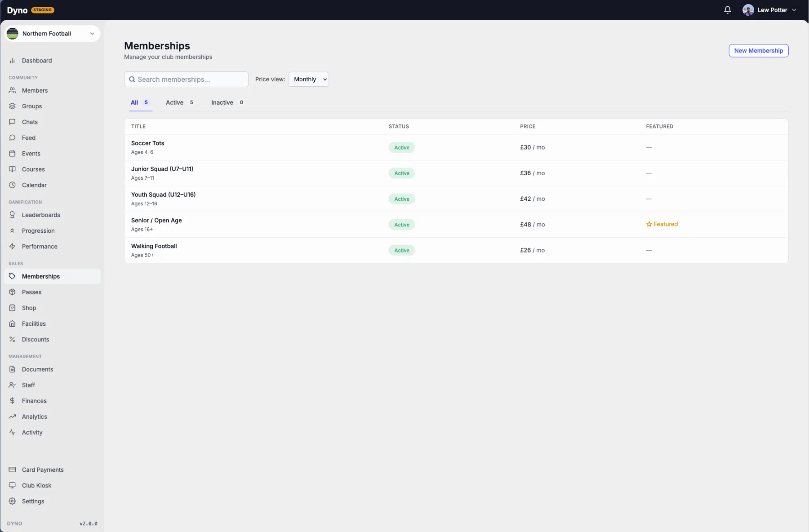
Task: Click the Card Payments card icon
Action: (x=12, y=470)
